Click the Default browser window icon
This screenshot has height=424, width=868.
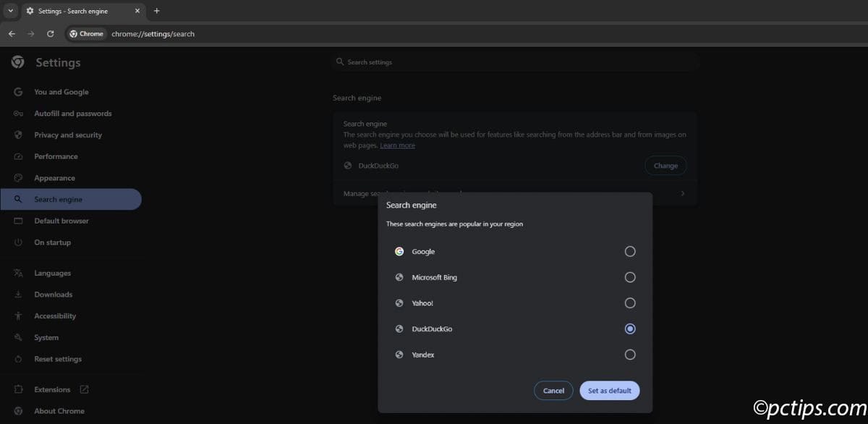(x=18, y=221)
